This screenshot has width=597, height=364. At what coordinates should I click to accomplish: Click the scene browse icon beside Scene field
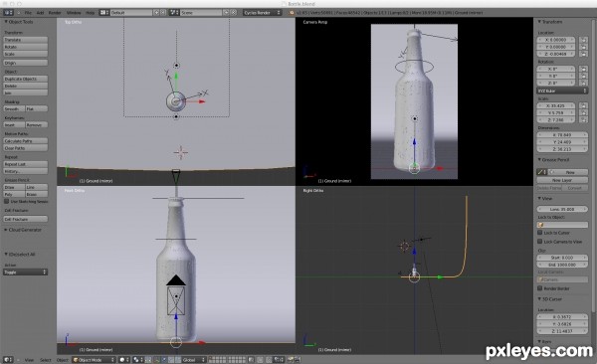tap(175, 13)
